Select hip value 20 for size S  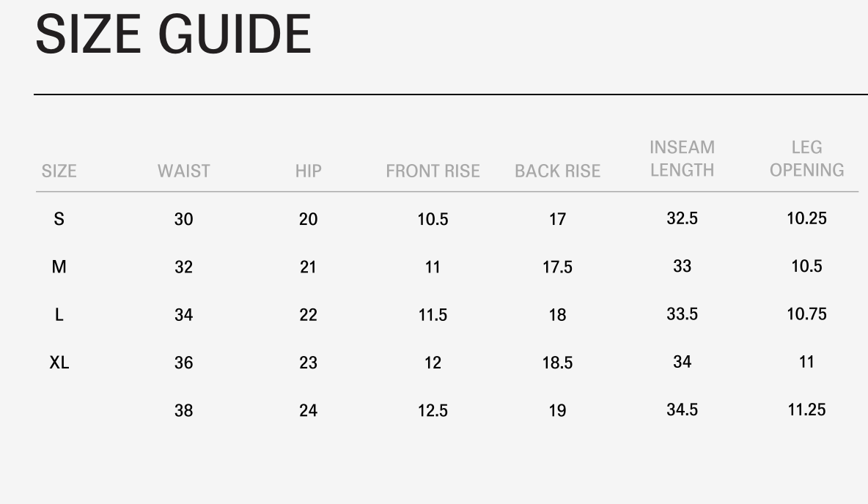(x=308, y=219)
